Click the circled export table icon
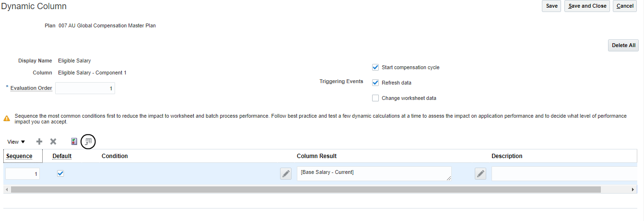Image resolution: width=644 pixels, height=221 pixels. (88, 142)
